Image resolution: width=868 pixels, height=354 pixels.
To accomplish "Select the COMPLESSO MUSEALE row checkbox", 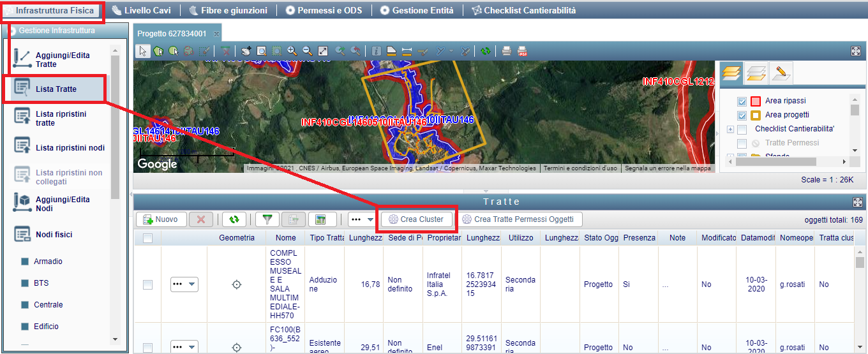I will tap(147, 284).
